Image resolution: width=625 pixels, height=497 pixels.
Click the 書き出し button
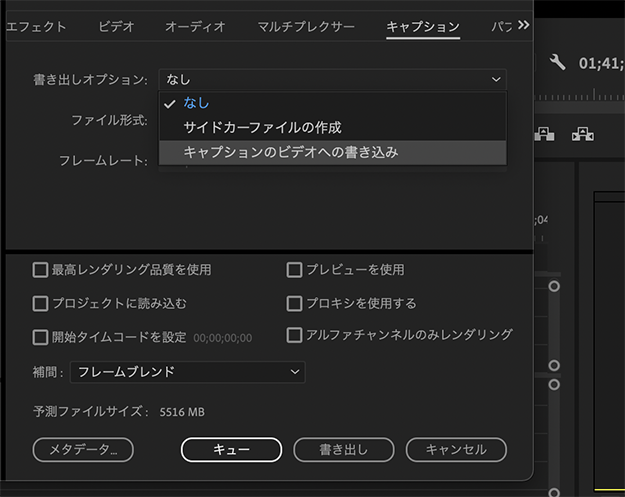click(x=344, y=450)
